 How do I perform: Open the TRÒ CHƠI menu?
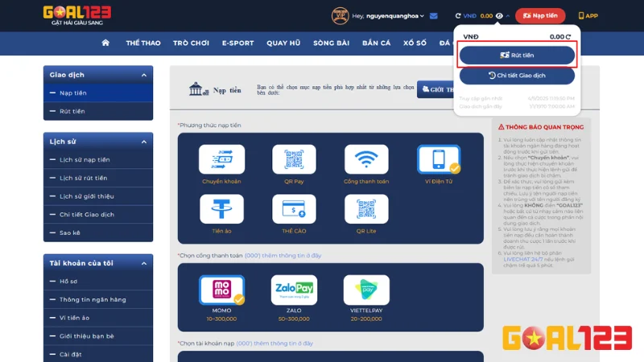pos(191,43)
